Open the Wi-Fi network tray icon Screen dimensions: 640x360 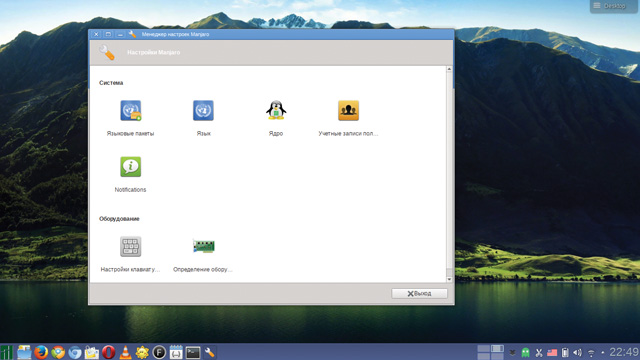591,353
